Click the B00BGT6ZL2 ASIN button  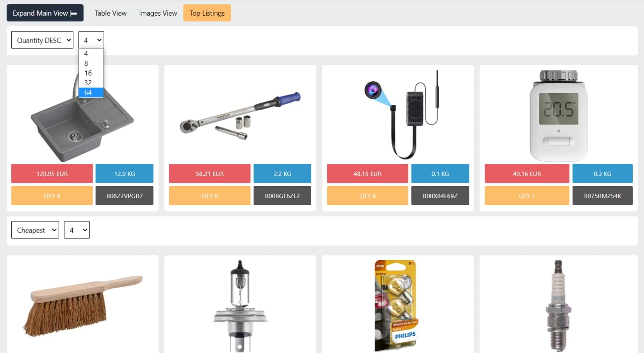[x=282, y=195]
